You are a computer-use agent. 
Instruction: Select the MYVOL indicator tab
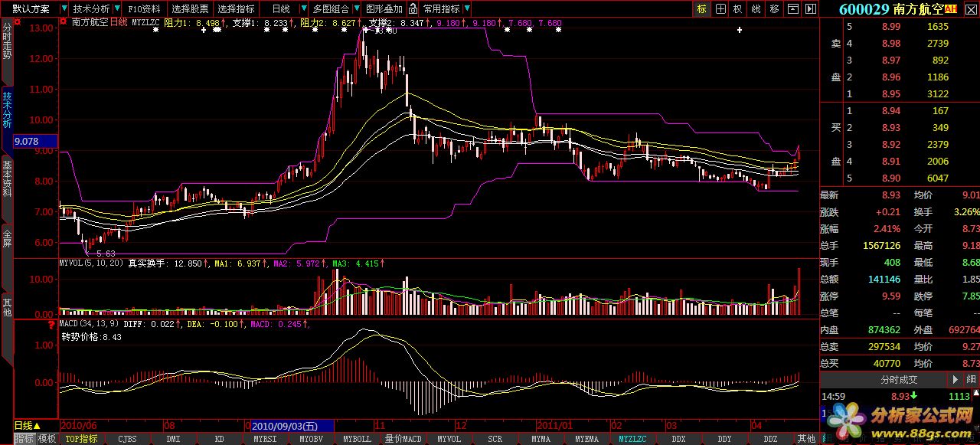click(449, 439)
